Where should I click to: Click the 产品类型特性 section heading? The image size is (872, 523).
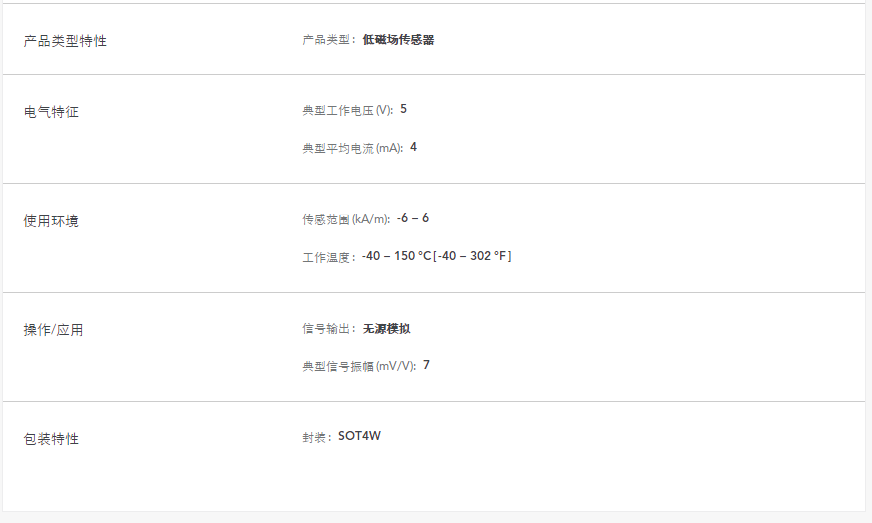coord(65,41)
